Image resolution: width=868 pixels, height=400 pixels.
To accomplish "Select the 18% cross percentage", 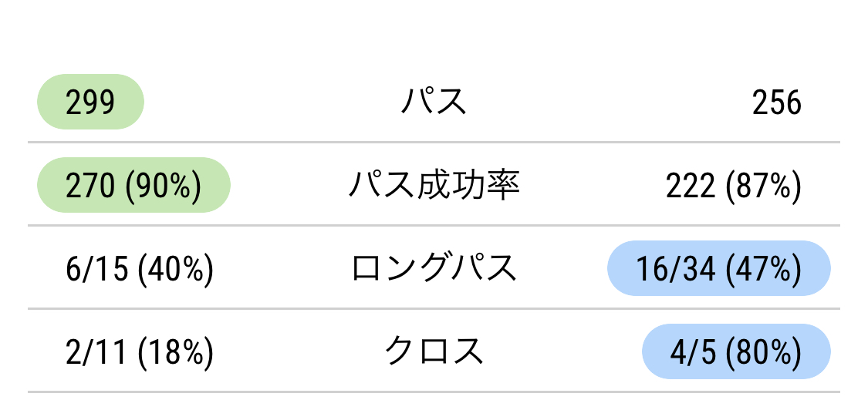I will pyautogui.click(x=174, y=352).
